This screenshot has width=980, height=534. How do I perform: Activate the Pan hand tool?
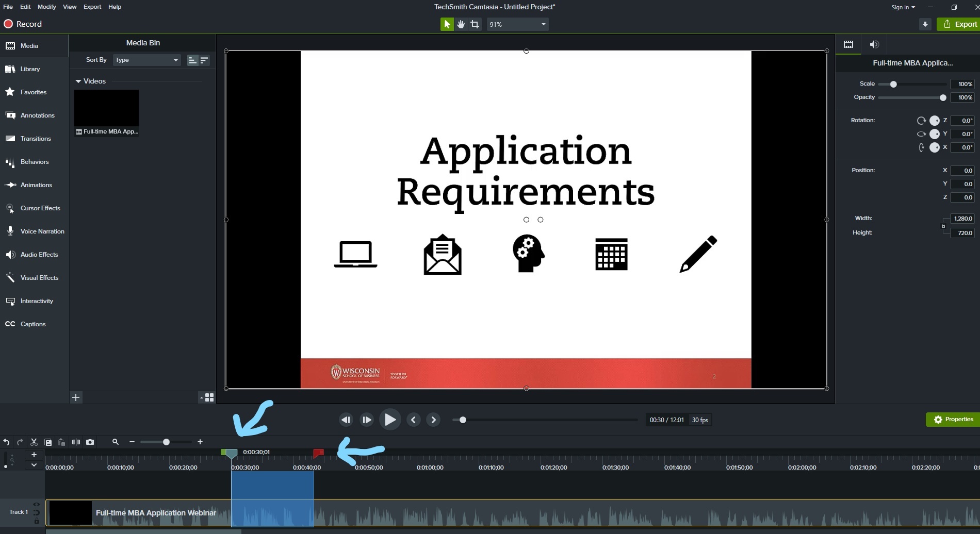(461, 24)
